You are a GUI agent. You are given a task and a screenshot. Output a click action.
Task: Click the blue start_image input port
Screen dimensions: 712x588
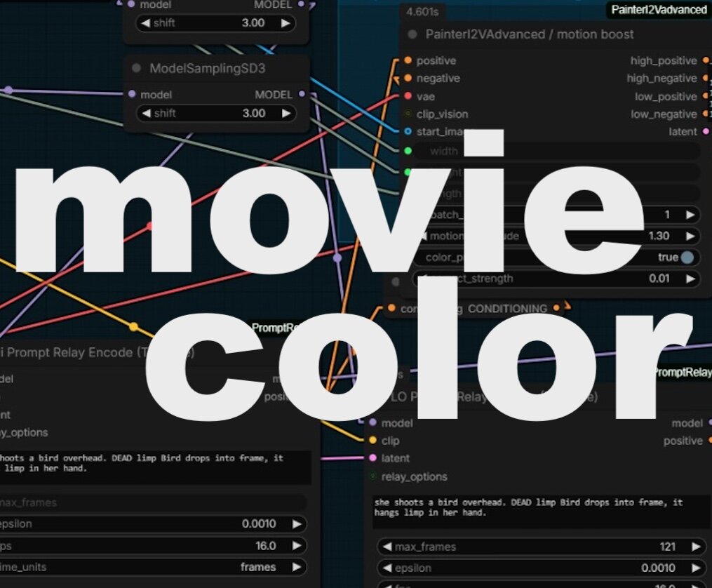click(408, 132)
